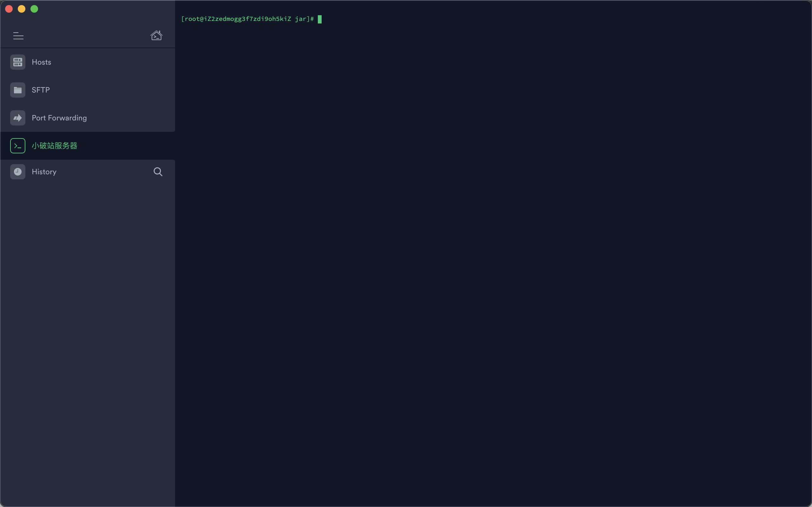Click the SFTP folder icon

(17, 90)
